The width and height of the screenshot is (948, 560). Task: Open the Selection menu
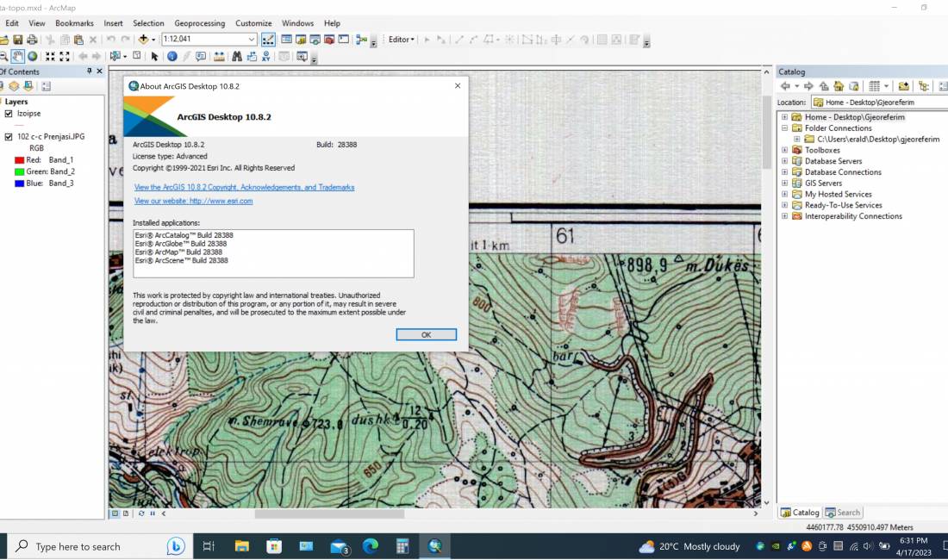pyautogui.click(x=148, y=23)
